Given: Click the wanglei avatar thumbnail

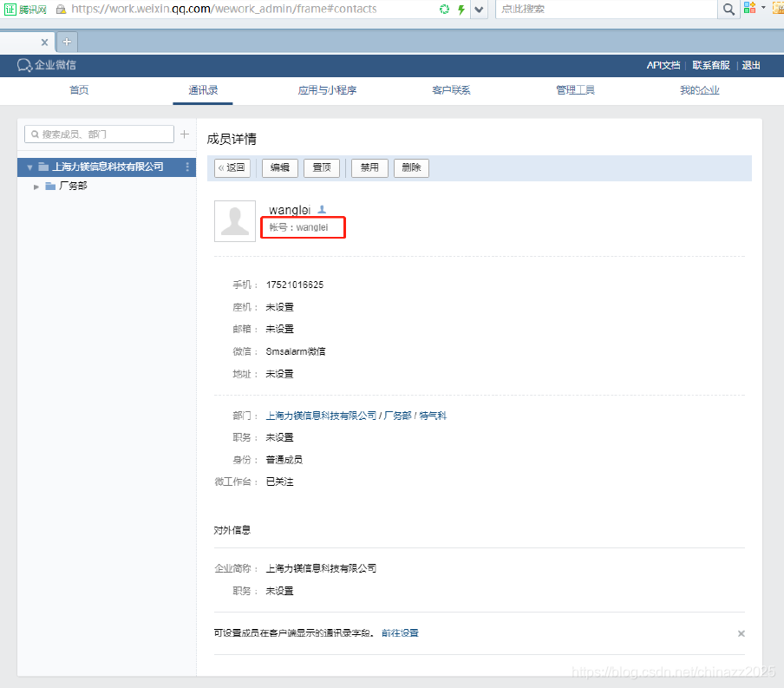Looking at the screenshot, I should pos(235,221).
